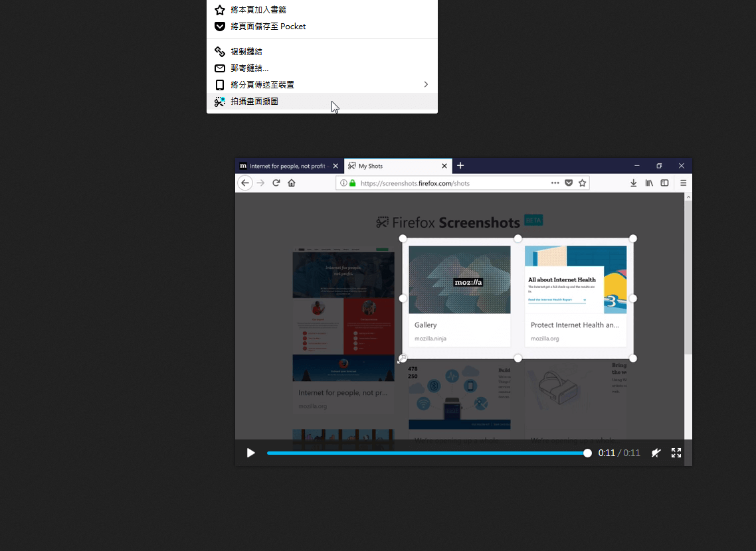
Task: Click Protect Internet Health shot title
Action: (x=575, y=325)
